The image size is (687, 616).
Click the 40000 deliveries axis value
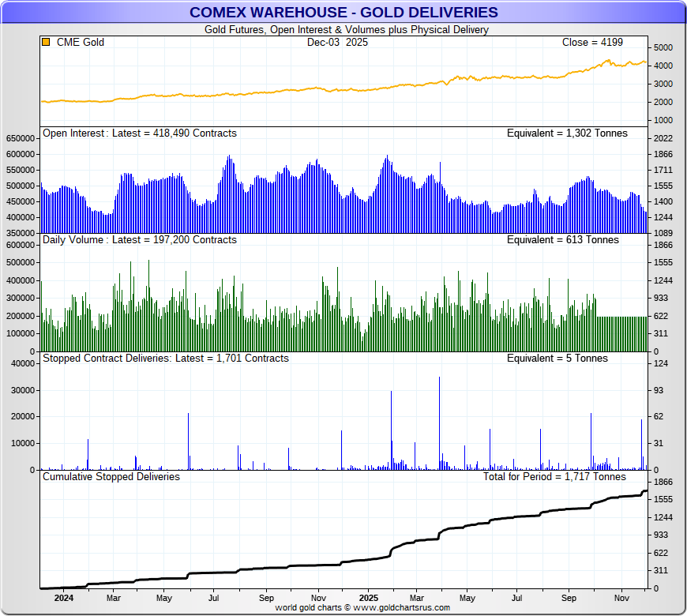23,363
